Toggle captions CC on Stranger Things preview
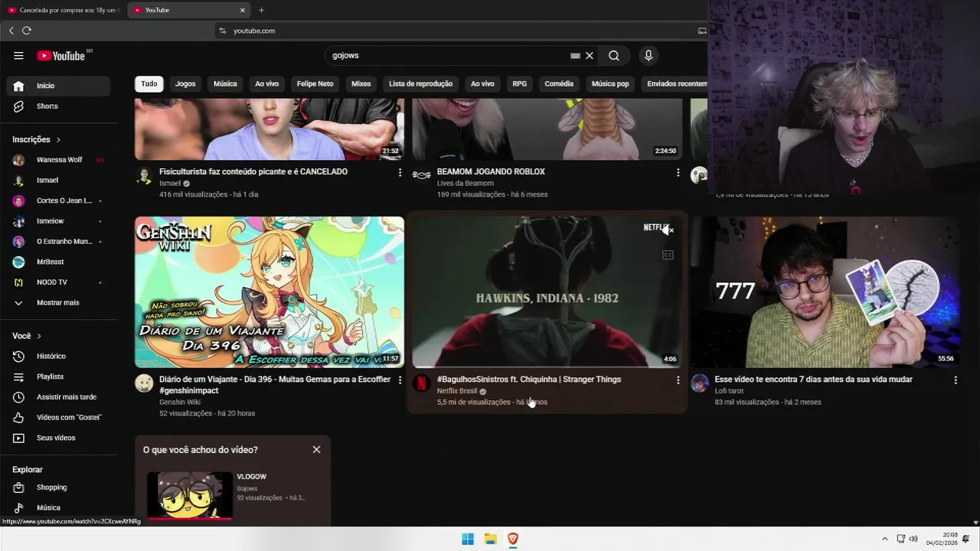Screen dimensions: 980x551 [x=668, y=255]
